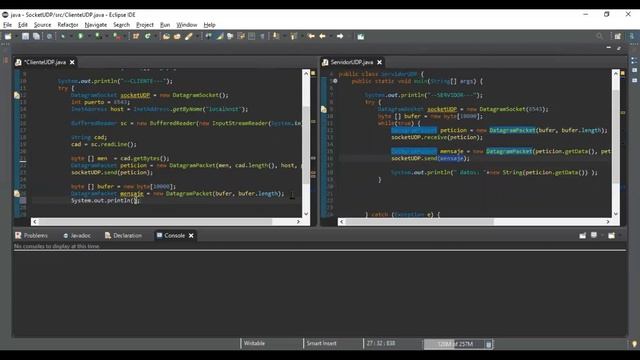
Task: Click the ServidorUDP editor scroll-right arrow
Action: click(608, 222)
